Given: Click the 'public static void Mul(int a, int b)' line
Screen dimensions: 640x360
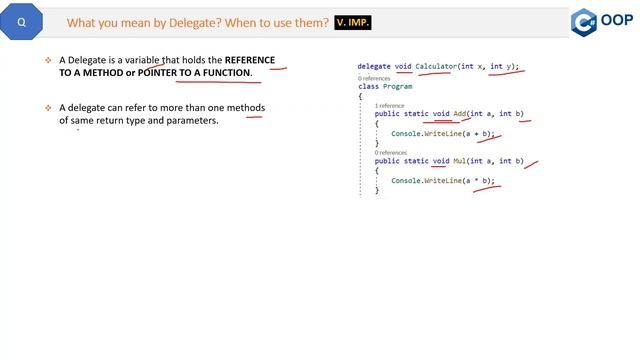Looking at the screenshot, I should pos(449,161).
